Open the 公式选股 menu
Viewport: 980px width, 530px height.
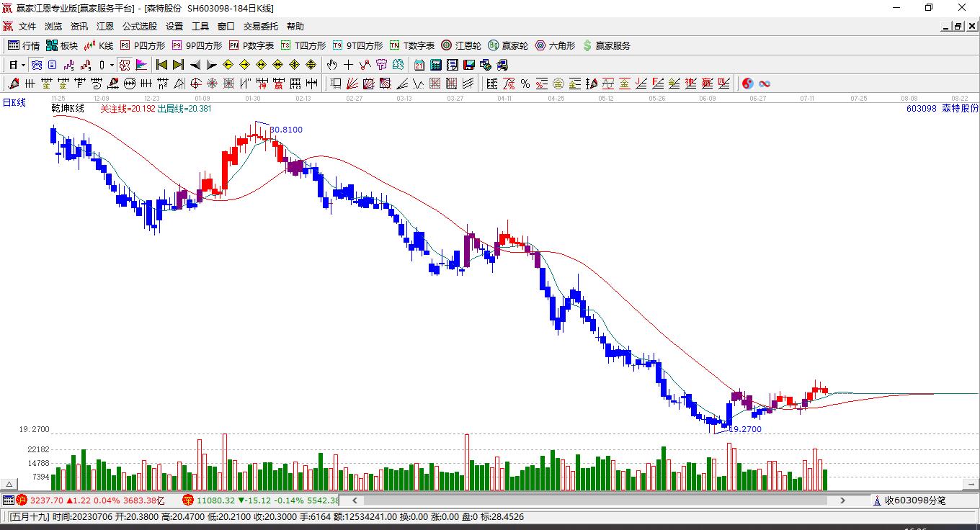point(140,27)
